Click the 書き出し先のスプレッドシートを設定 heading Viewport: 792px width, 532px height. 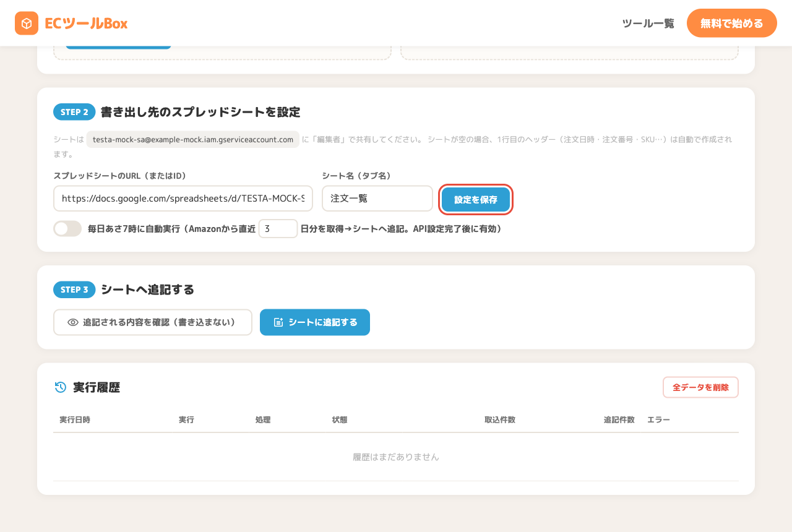pyautogui.click(x=200, y=112)
